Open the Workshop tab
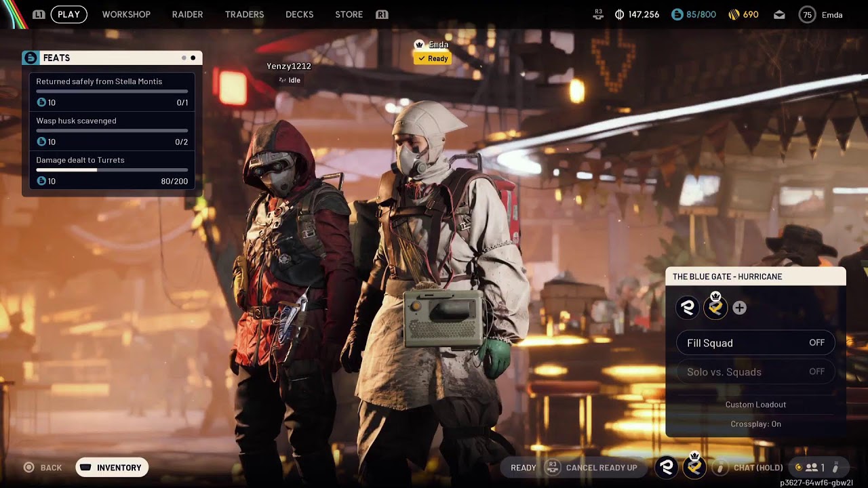 tap(126, 14)
